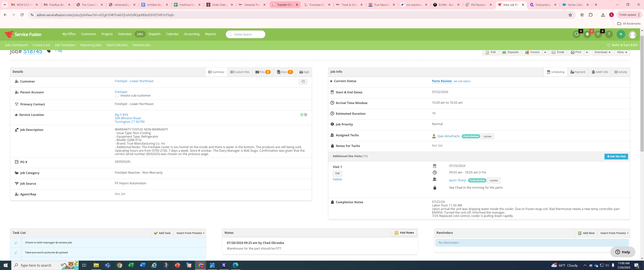Click the Edit job button

pos(490,52)
